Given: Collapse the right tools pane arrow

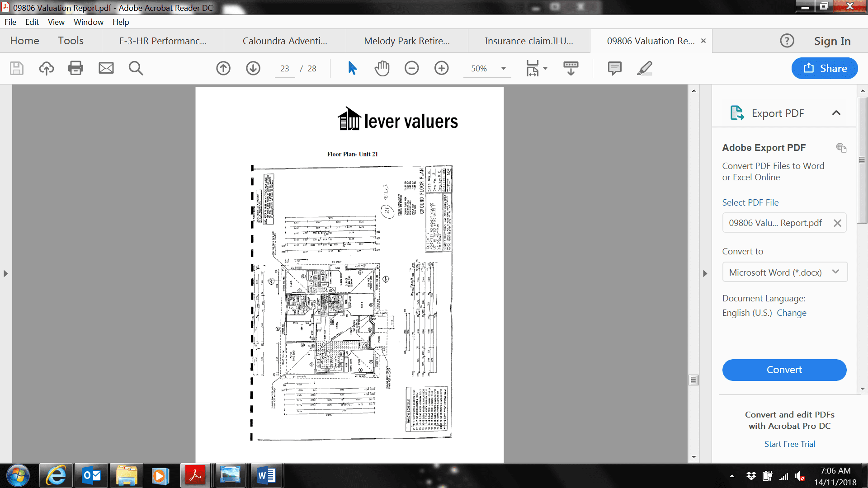Looking at the screenshot, I should coord(705,273).
